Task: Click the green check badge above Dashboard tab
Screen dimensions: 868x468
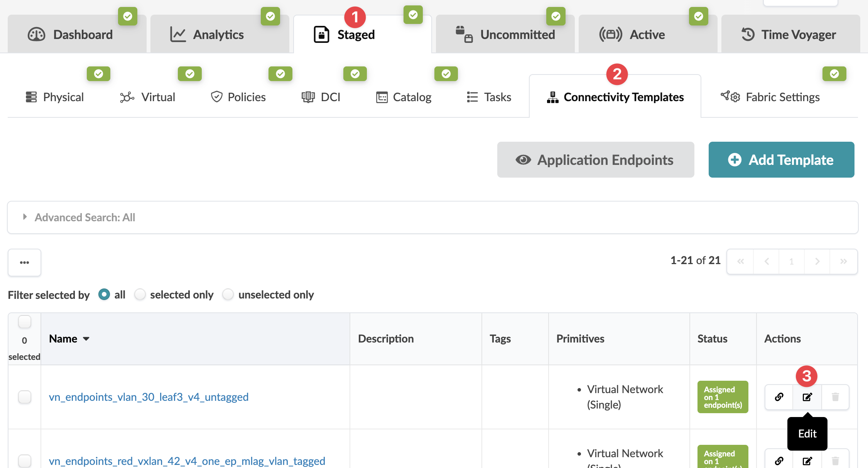Action: click(x=128, y=16)
